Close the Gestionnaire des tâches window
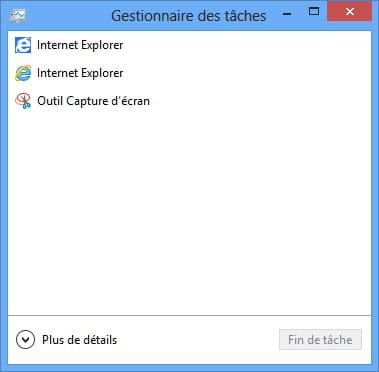This screenshot has width=379, height=372. [x=349, y=12]
